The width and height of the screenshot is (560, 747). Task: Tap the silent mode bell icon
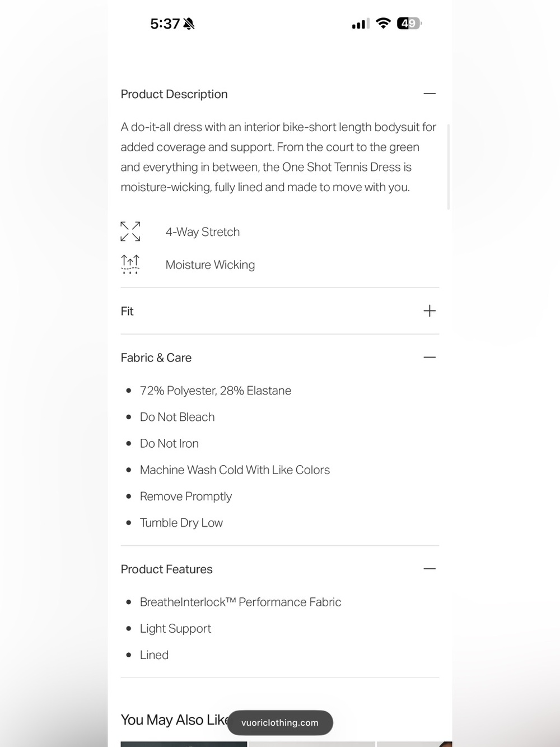[x=189, y=24]
